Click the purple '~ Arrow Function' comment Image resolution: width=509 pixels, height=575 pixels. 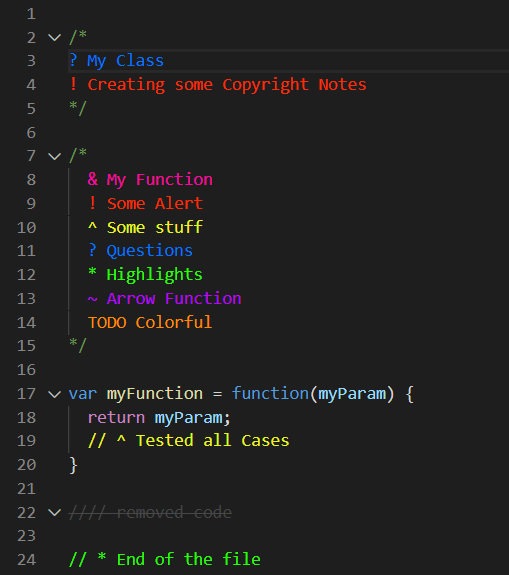click(x=165, y=299)
